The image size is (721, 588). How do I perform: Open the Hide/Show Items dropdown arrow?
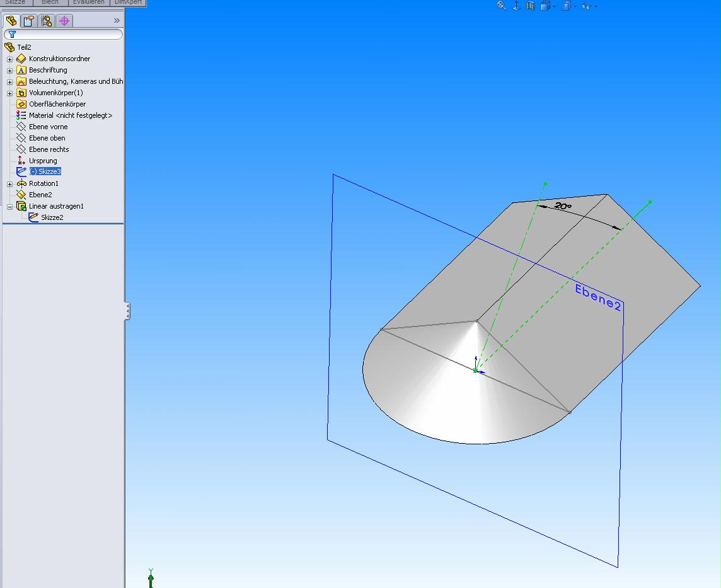tap(596, 6)
